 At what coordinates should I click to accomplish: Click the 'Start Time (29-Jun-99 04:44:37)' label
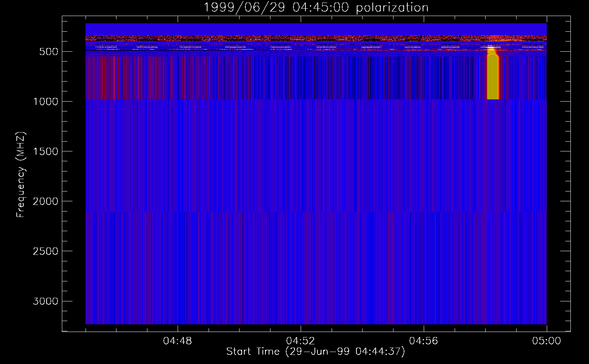pyautogui.click(x=316, y=352)
